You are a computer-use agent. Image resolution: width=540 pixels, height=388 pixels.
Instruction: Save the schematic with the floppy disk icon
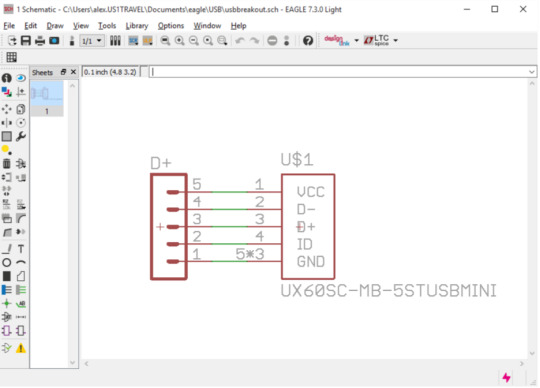(26, 41)
